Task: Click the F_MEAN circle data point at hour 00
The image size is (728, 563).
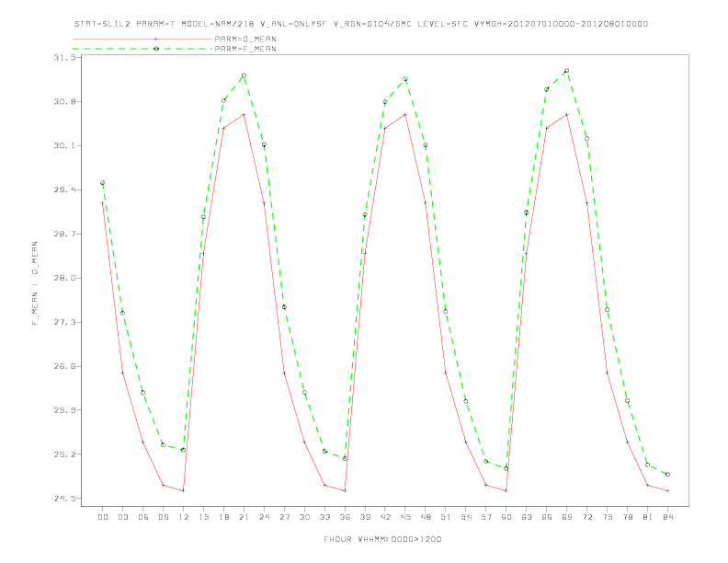Action: 103,183
